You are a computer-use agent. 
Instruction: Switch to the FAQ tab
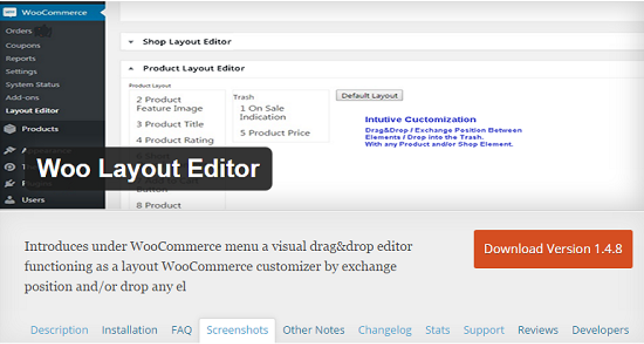[181, 330]
